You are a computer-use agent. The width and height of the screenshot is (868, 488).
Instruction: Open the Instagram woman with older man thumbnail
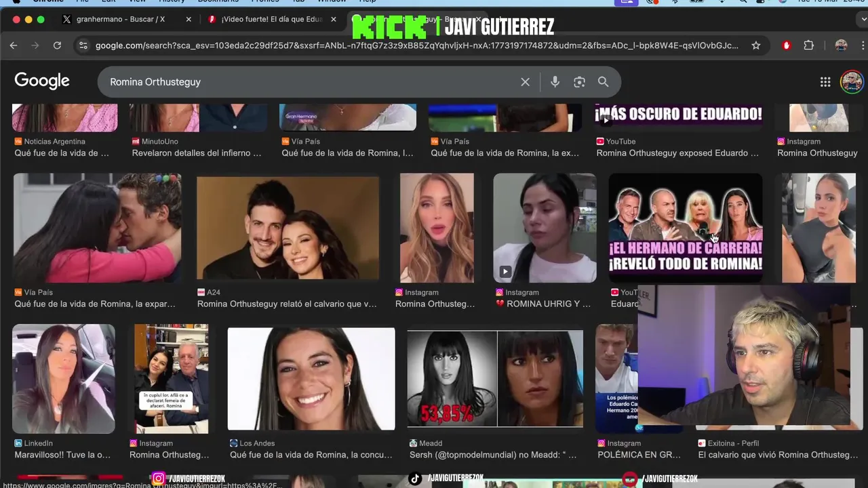coord(171,379)
